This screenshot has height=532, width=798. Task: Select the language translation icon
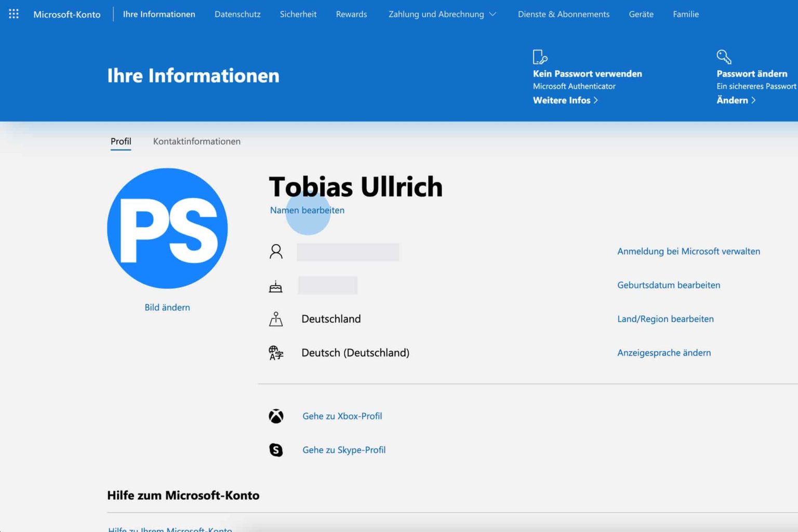coord(276,353)
